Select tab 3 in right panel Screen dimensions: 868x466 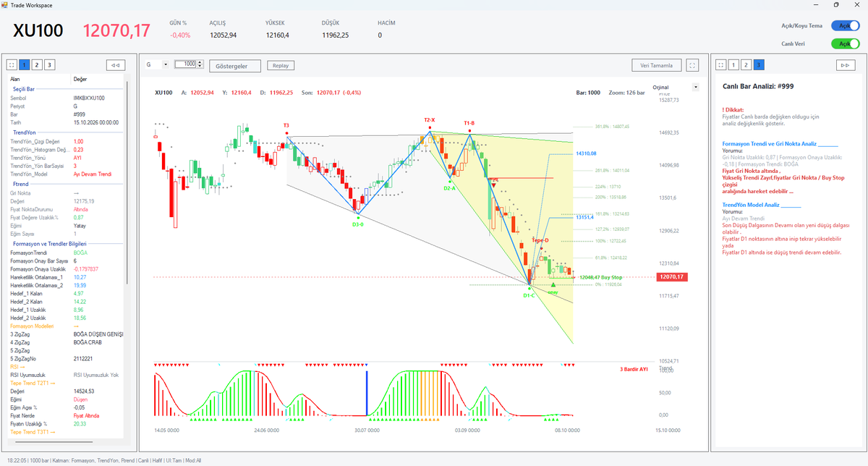tap(758, 65)
